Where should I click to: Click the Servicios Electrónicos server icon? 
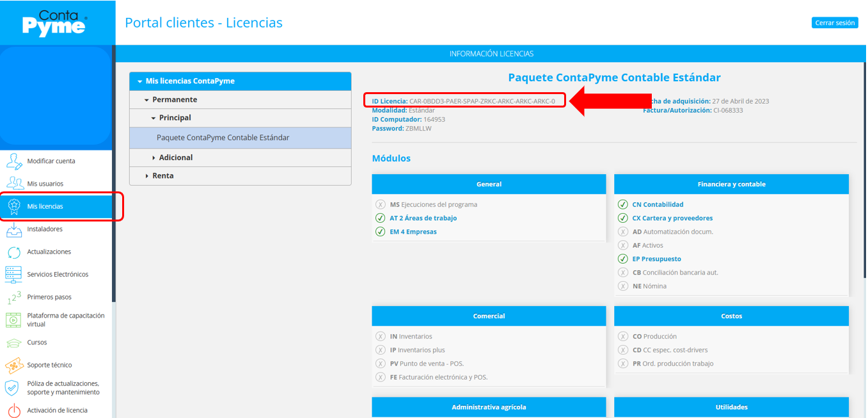(x=14, y=274)
